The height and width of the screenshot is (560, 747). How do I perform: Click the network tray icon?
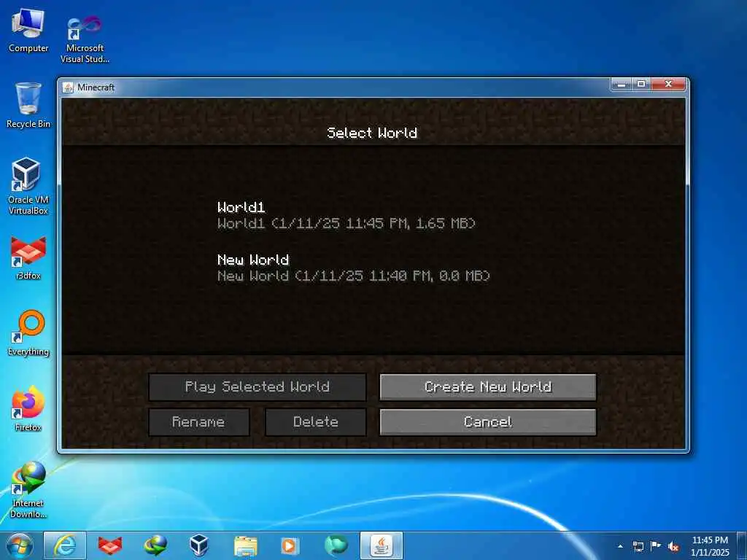tap(638, 546)
